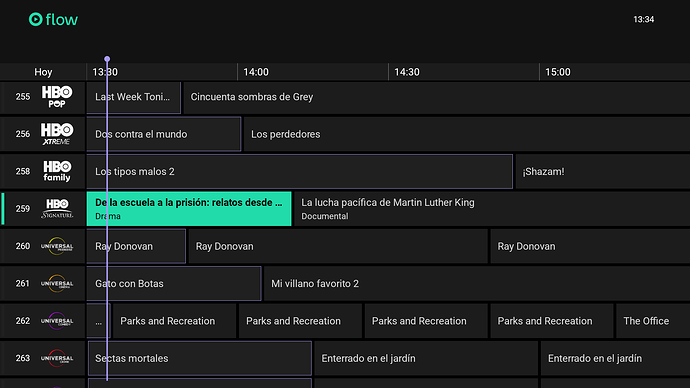Select La lucha pacífica de Martin Luther King

[x=492, y=209]
